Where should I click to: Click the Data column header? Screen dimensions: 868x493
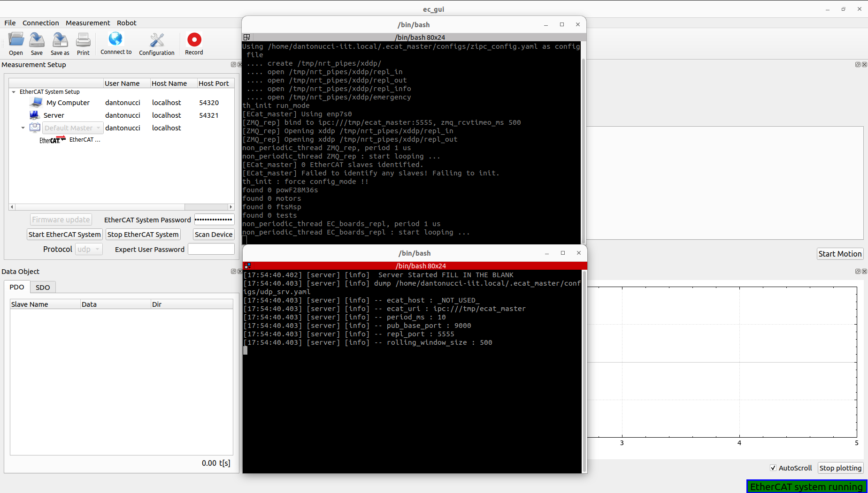(115, 304)
